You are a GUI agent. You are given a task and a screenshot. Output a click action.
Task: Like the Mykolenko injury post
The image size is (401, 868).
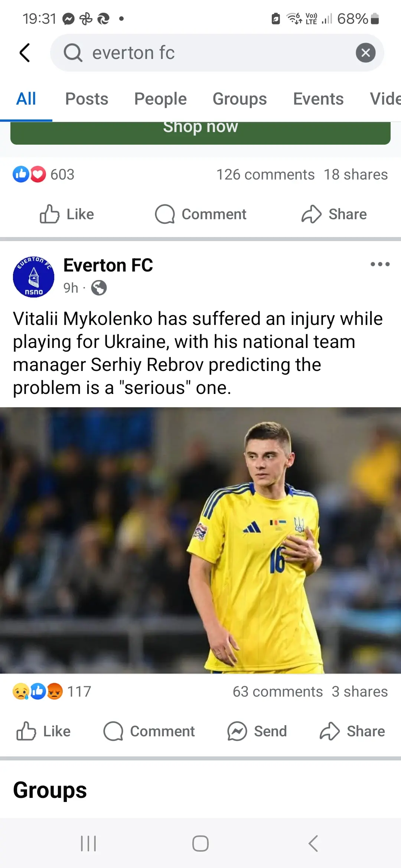(43, 731)
